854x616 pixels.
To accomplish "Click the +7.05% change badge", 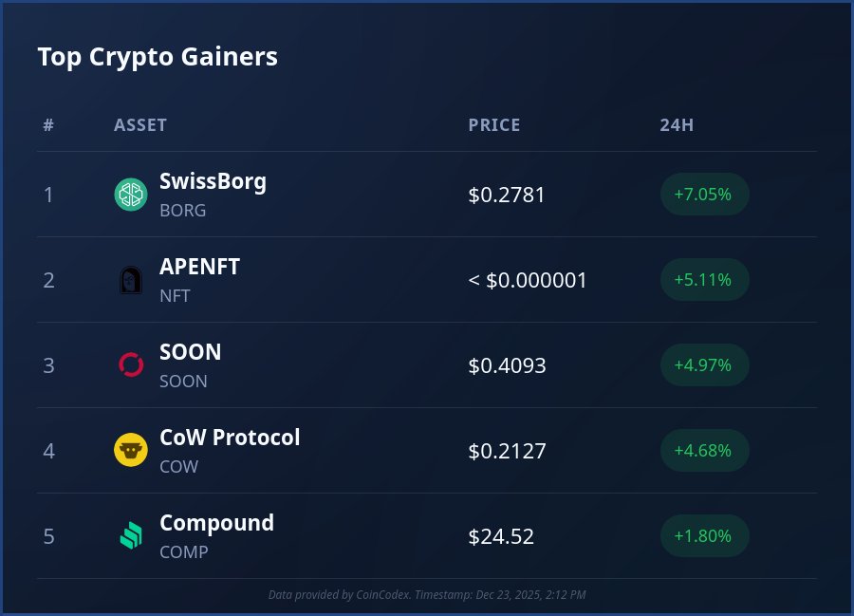I will point(703,195).
